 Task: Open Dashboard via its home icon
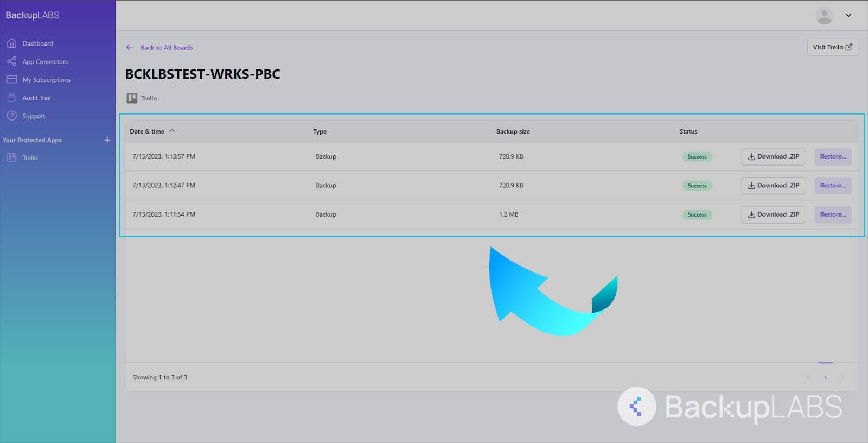[11, 43]
